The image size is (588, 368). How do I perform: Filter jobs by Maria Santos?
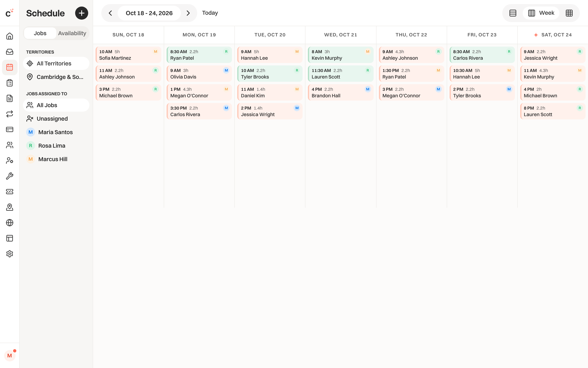coord(56,132)
